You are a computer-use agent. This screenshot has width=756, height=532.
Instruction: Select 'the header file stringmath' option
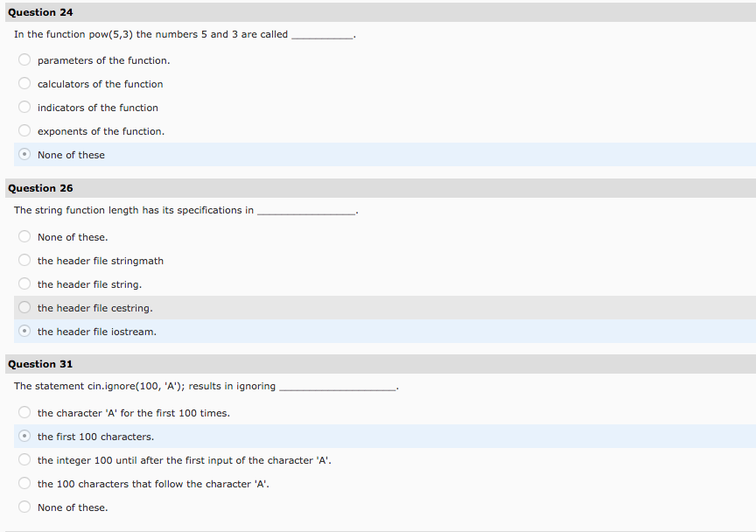pos(24,260)
